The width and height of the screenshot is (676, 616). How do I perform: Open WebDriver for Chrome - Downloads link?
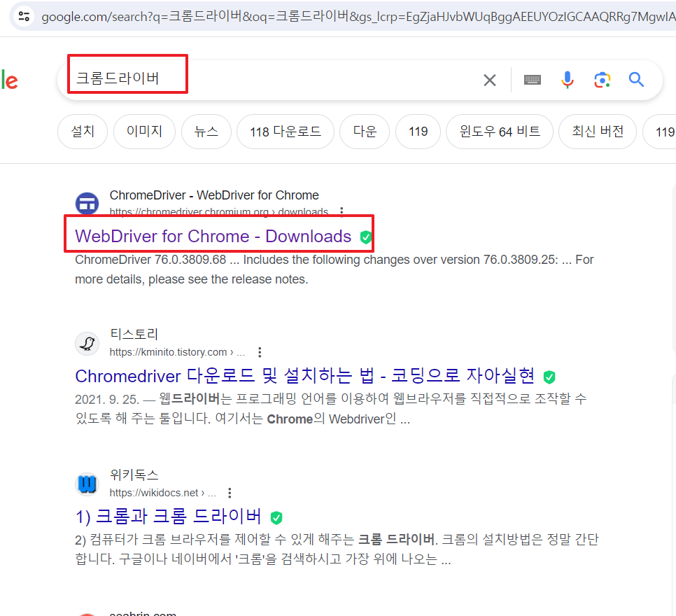213,237
